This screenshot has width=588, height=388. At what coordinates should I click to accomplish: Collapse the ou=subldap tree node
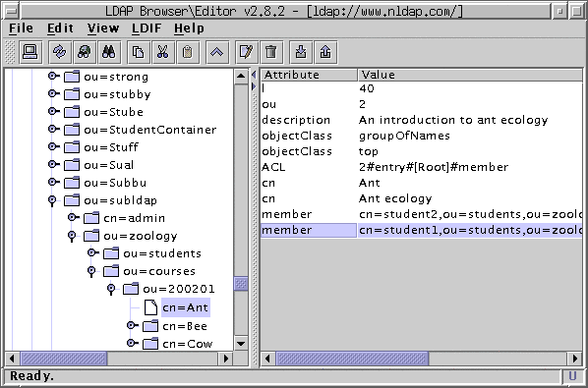(x=52, y=200)
